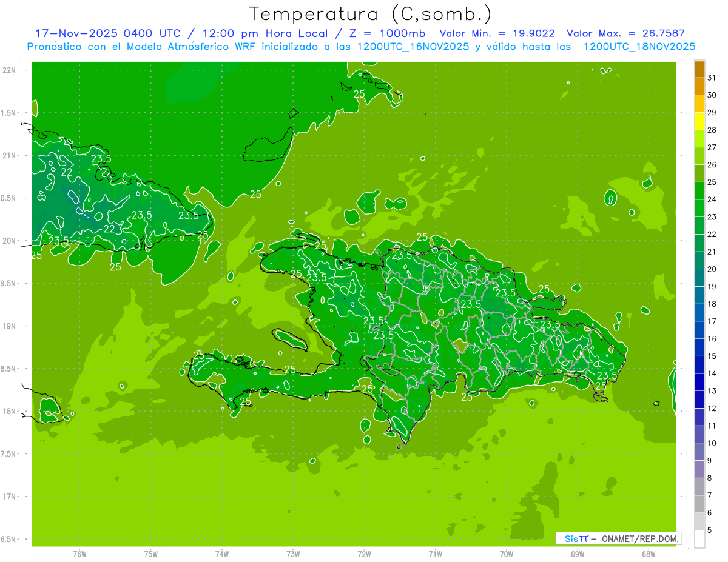Click the legend value '19'
The height and width of the screenshot is (562, 728).
(x=712, y=287)
